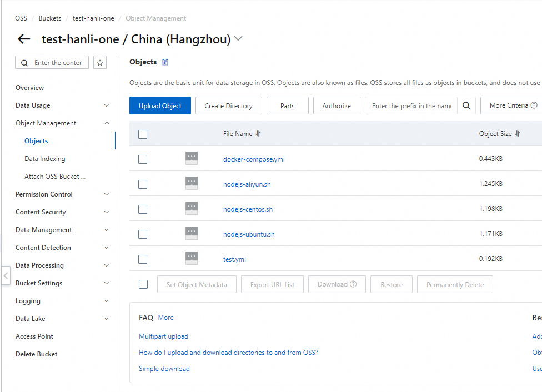Click the Create Directory button

click(x=228, y=106)
